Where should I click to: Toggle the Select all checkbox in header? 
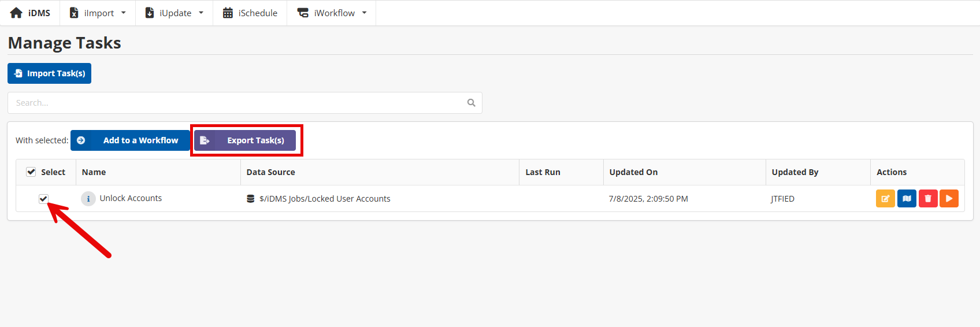pos(31,172)
